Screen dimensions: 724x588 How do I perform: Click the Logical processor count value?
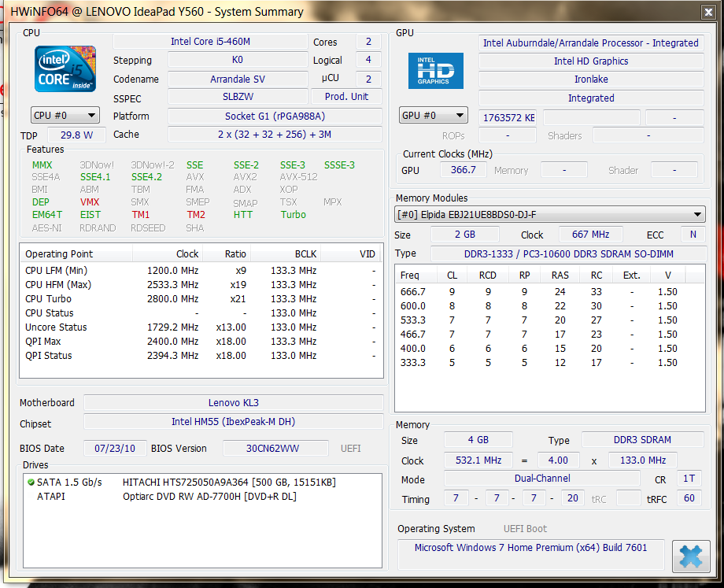pyautogui.click(x=368, y=60)
